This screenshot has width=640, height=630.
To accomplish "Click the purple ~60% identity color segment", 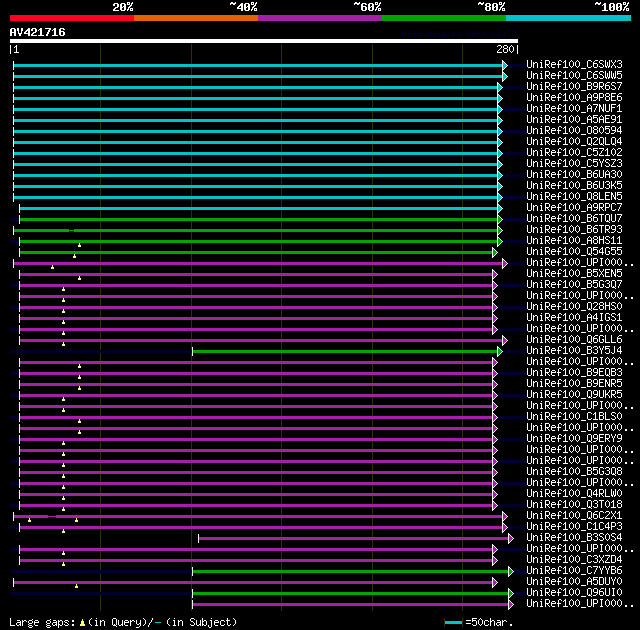I will tap(320, 18).
